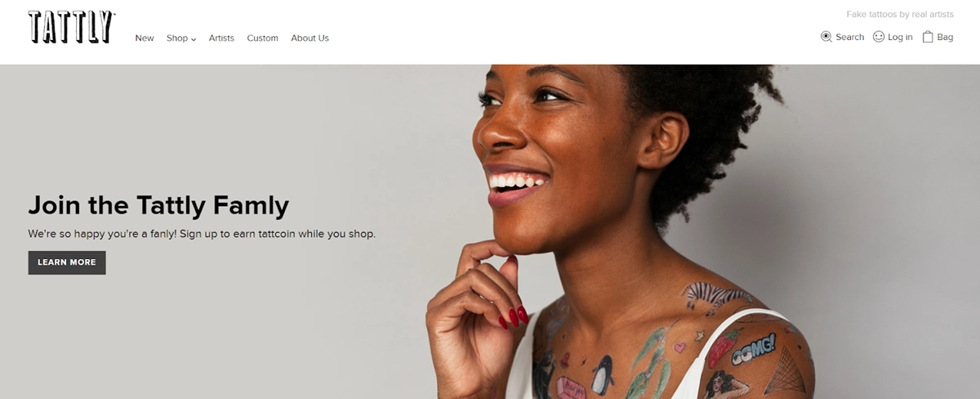
Task: Select Custom in the navigation bar
Action: [x=262, y=38]
